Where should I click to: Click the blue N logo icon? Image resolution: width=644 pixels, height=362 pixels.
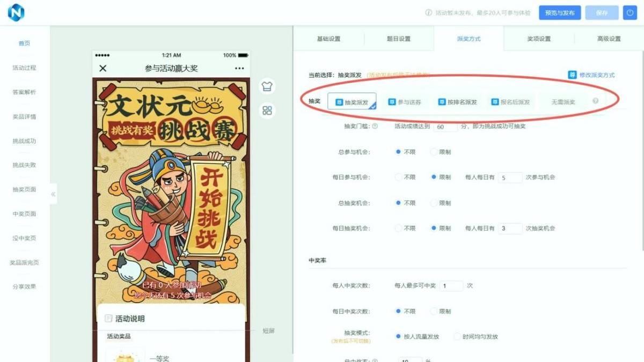click(x=16, y=12)
